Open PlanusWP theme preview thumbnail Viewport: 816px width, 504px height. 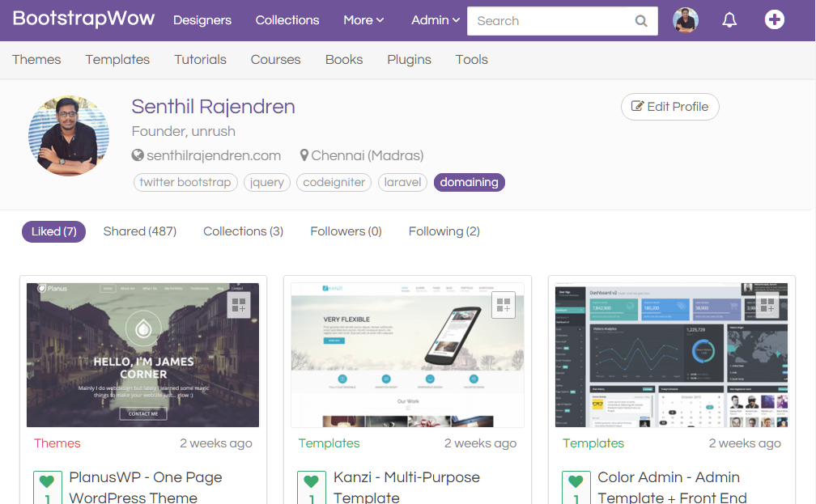(142, 355)
